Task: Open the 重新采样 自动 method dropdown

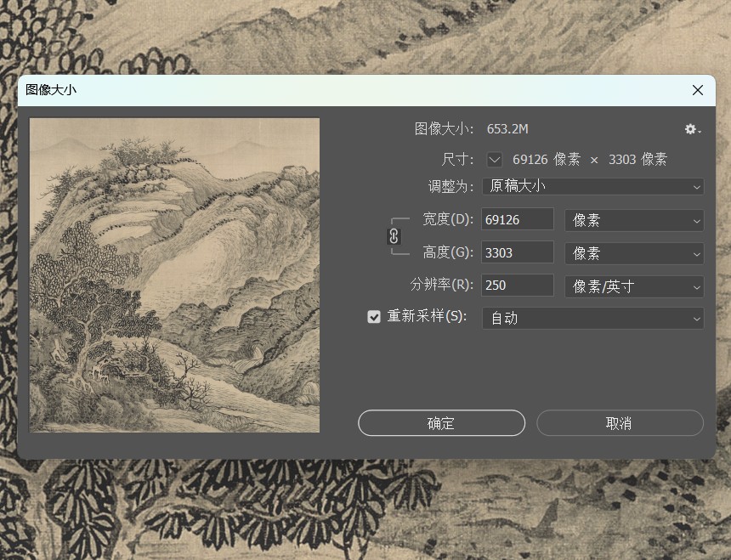Action: (592, 318)
